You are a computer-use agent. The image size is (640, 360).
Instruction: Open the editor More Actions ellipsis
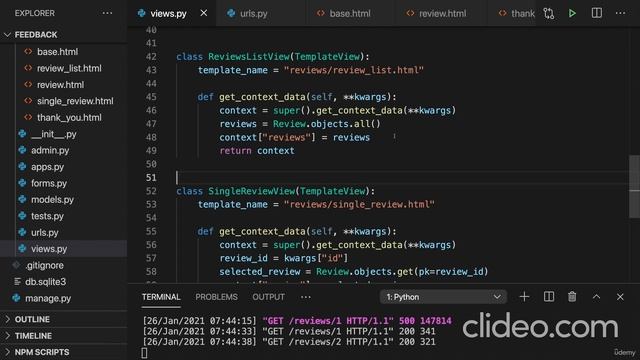click(x=620, y=13)
